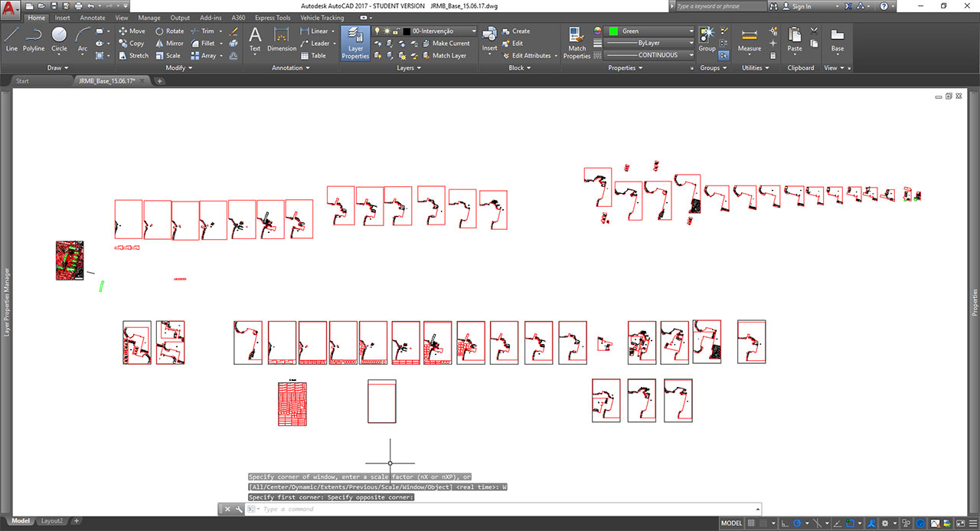Select the Line drawing tool
Image resolution: width=980 pixels, height=531 pixels.
tap(11, 39)
